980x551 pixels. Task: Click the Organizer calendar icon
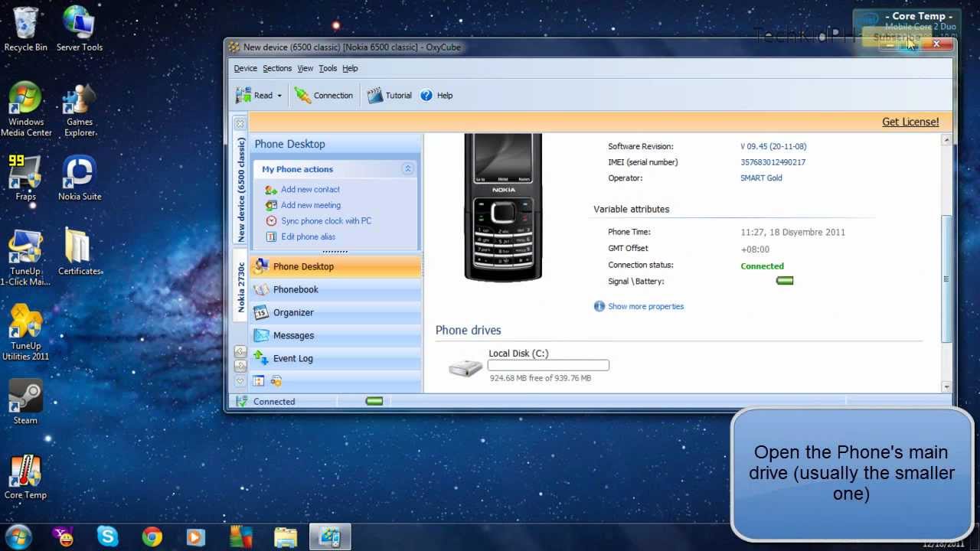261,312
